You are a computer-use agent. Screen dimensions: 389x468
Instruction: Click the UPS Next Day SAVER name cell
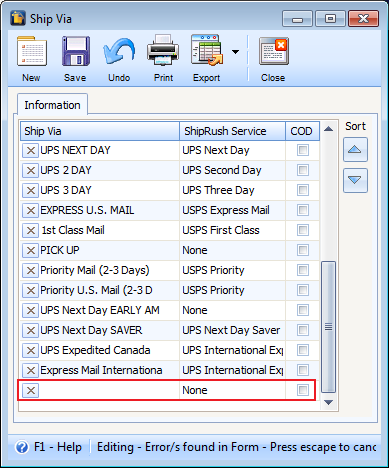pos(109,330)
